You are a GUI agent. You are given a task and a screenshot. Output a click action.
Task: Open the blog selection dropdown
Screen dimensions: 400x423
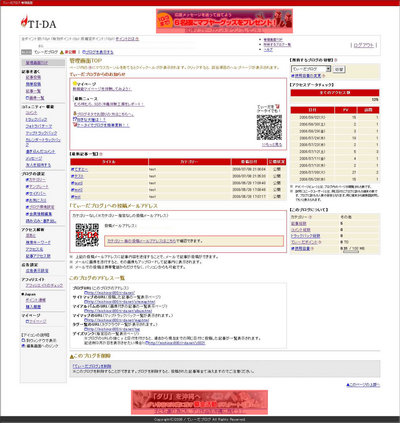(311, 69)
